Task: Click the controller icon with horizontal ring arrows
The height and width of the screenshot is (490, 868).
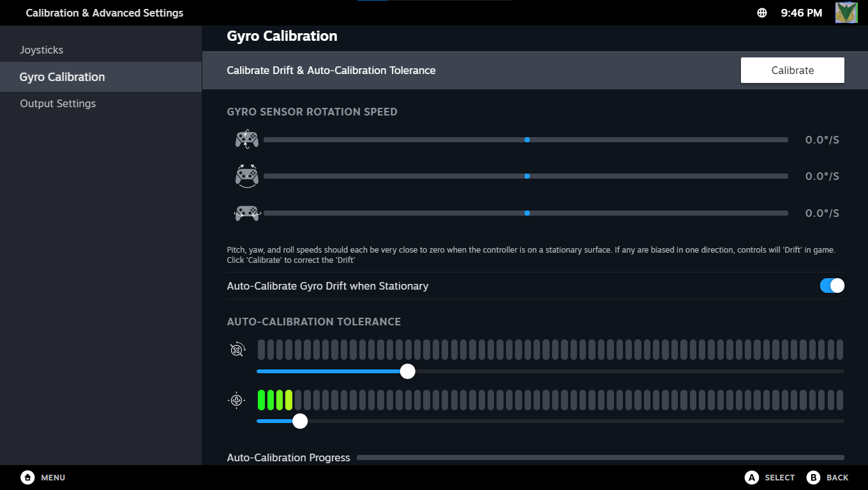Action: tap(247, 213)
